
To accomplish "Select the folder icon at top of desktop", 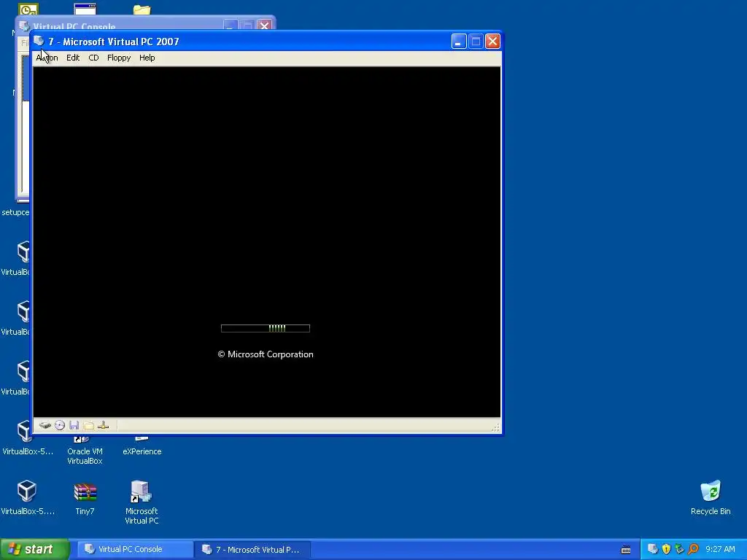I will pyautogui.click(x=142, y=10).
